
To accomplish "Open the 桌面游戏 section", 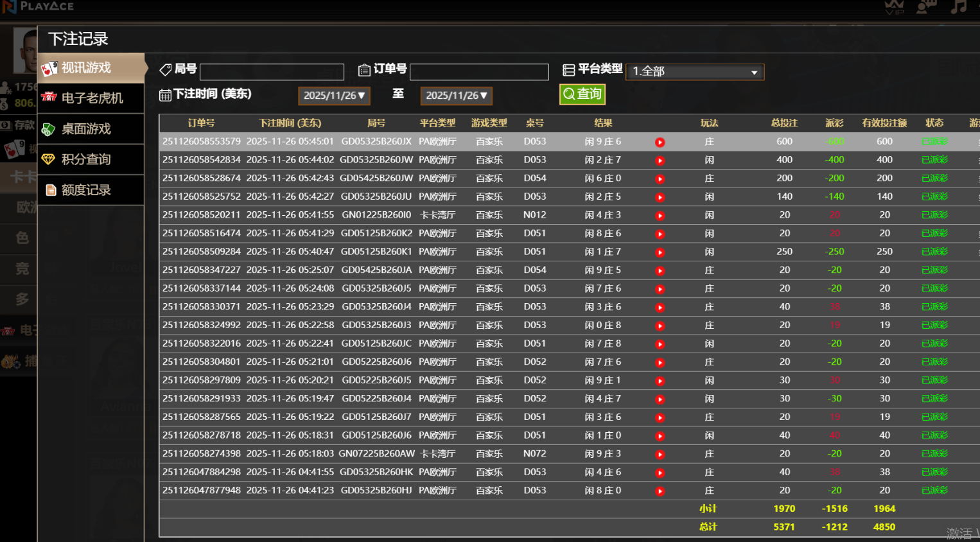I will click(x=91, y=129).
